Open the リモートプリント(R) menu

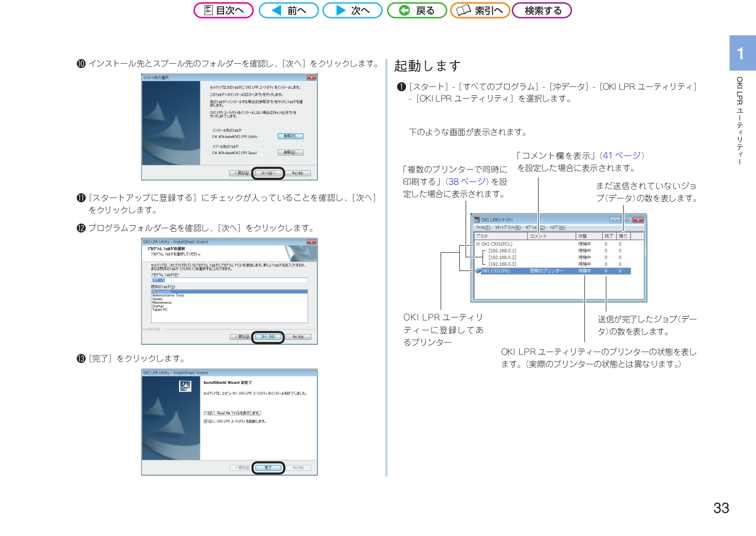pos(507,227)
